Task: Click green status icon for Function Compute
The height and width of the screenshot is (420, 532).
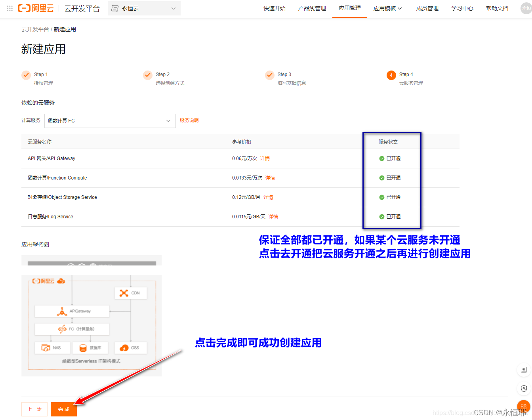Action: (382, 178)
